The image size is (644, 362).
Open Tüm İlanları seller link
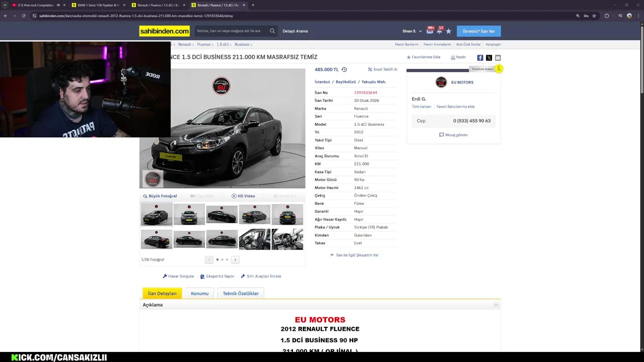[422, 107]
